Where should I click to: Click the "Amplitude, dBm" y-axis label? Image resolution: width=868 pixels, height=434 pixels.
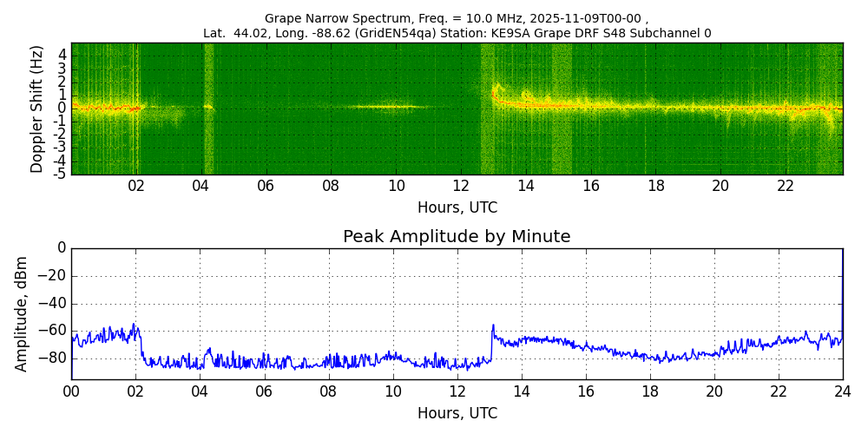22,313
